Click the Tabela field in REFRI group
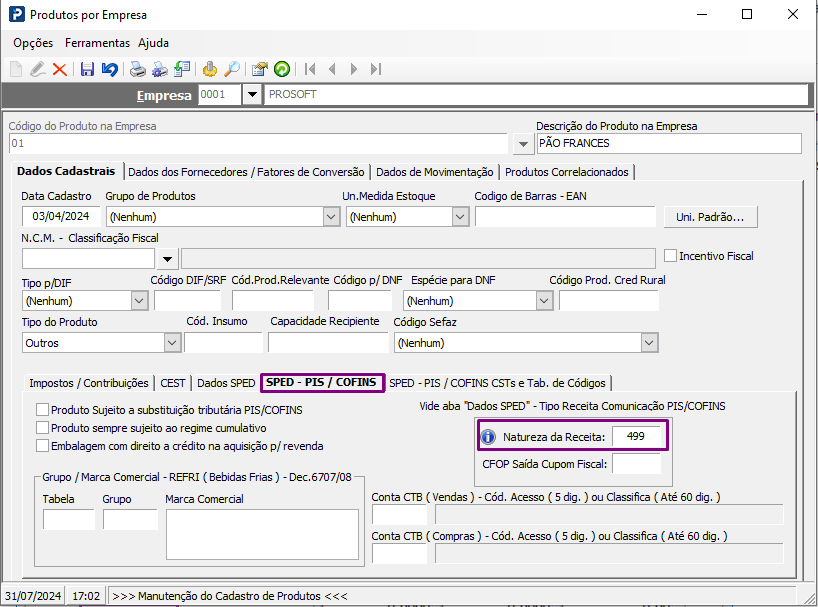The height and width of the screenshot is (607, 818). (69, 519)
